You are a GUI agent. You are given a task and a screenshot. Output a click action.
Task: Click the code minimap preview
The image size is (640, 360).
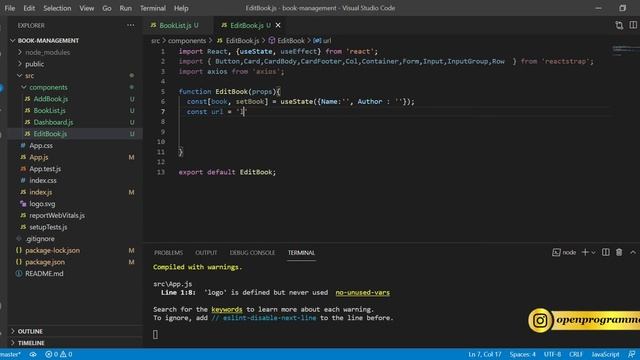625,50
